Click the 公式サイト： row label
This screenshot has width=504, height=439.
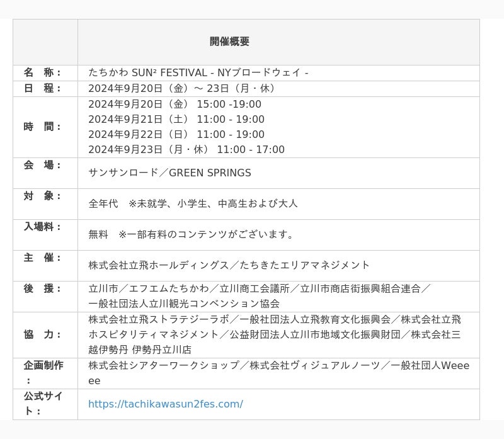pyautogui.click(x=43, y=404)
